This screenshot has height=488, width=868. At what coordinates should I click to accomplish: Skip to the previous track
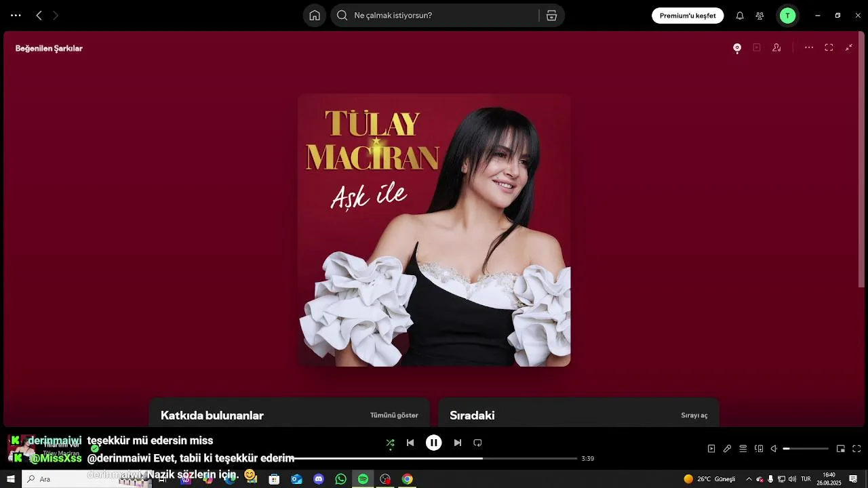coord(410,443)
